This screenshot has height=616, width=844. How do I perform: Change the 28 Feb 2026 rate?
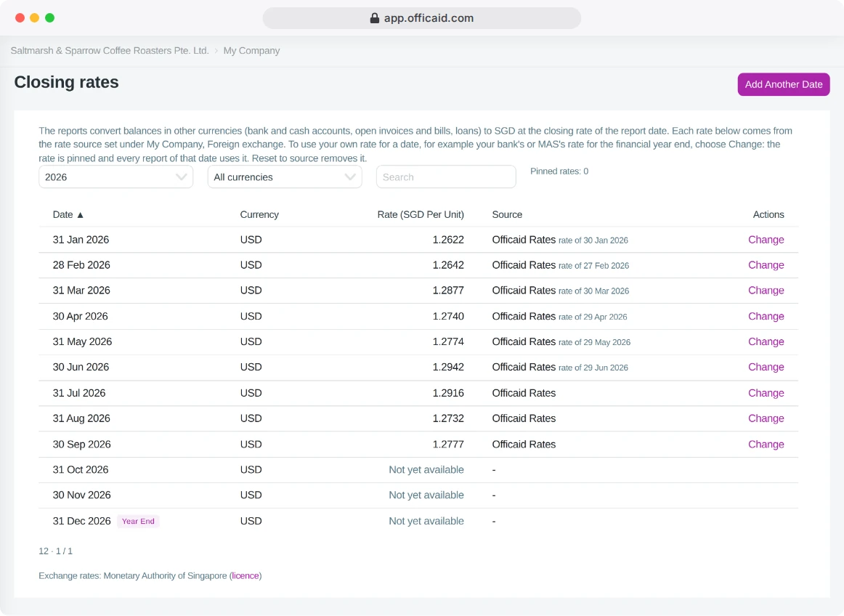tap(766, 265)
